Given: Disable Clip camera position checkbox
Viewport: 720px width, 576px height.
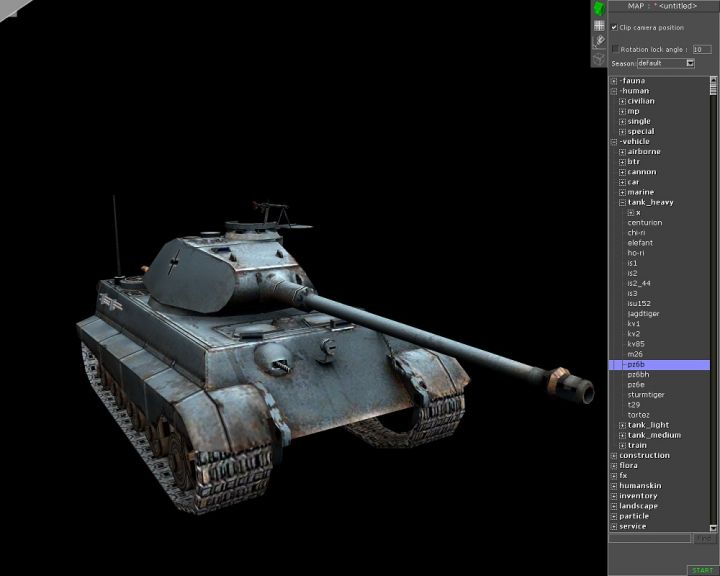Looking at the screenshot, I should pyautogui.click(x=614, y=28).
